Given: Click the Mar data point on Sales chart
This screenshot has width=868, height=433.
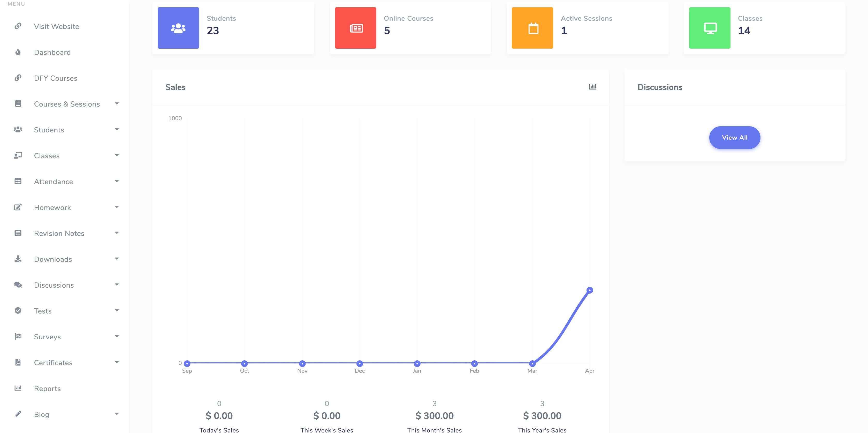Looking at the screenshot, I should click(x=532, y=363).
